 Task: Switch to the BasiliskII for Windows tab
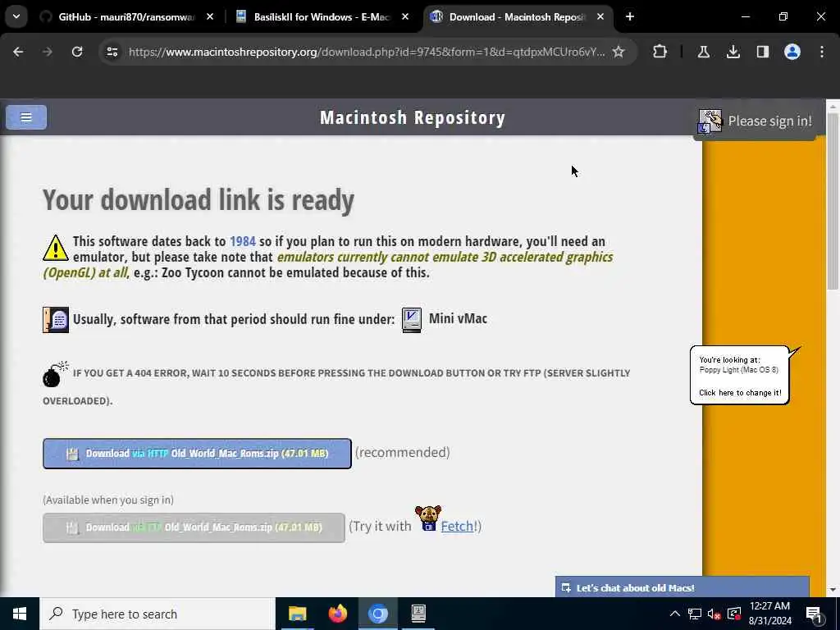click(x=322, y=17)
